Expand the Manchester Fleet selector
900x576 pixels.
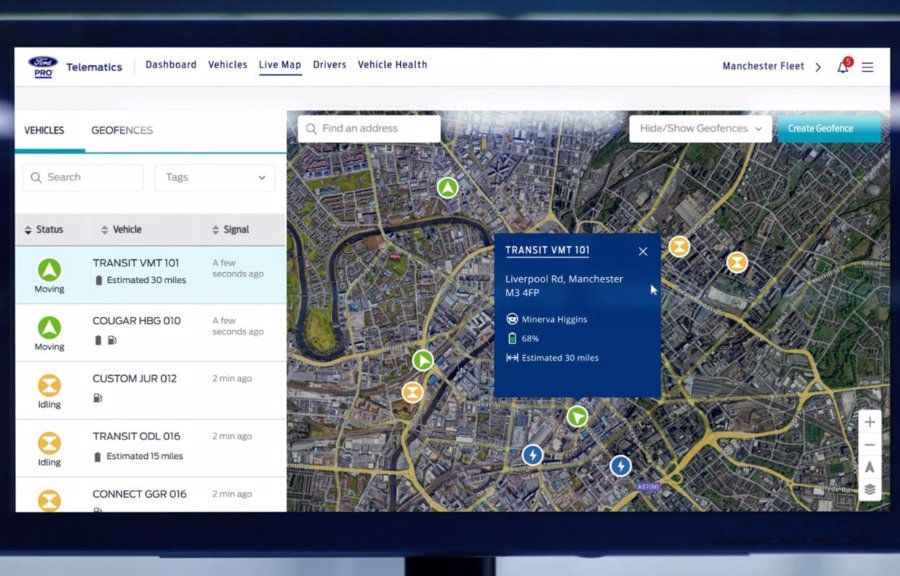click(771, 67)
